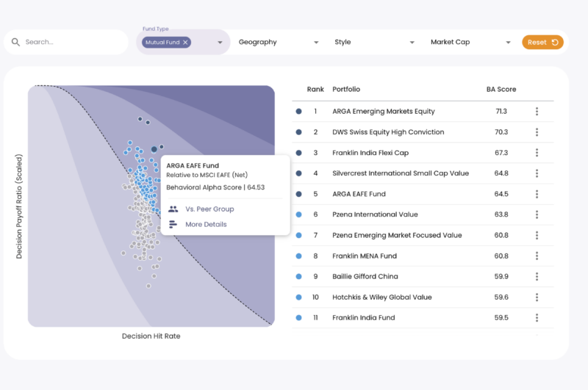Open More Details link in tooltip
The image size is (588, 390).
206,225
